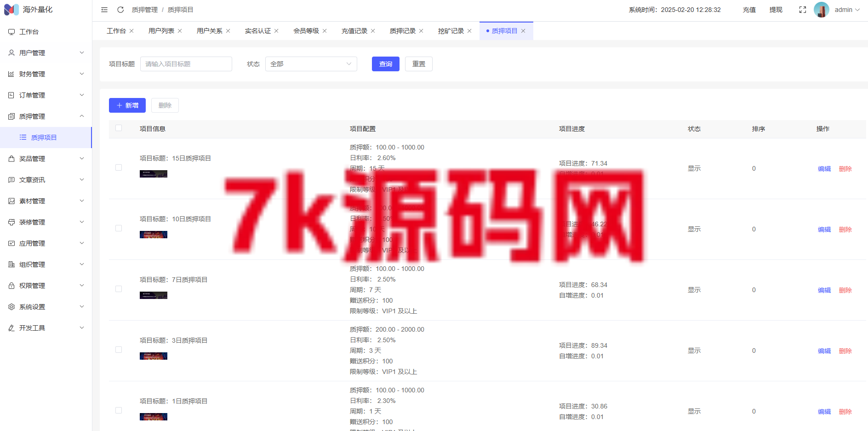868x431 pixels.
Task: Collapse the sidebar with the hamburger icon
Action: coord(104,10)
